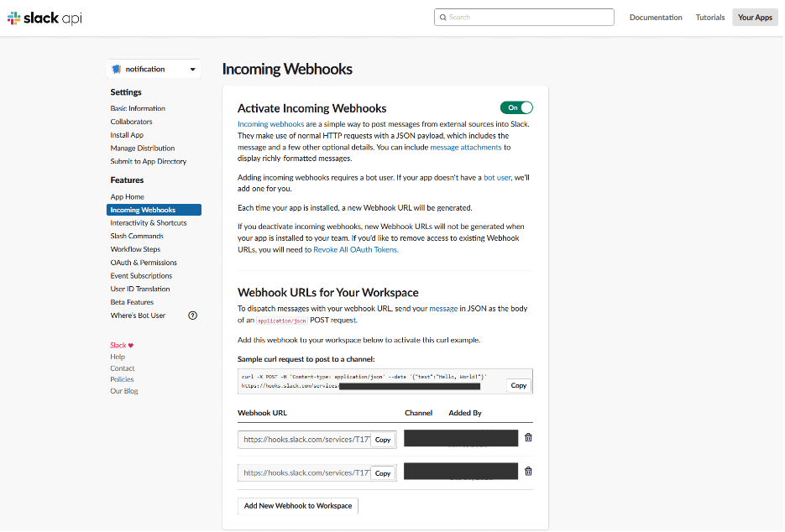This screenshot has height=532, width=785.
Task: Open Where's Bot User page
Action: click(138, 316)
